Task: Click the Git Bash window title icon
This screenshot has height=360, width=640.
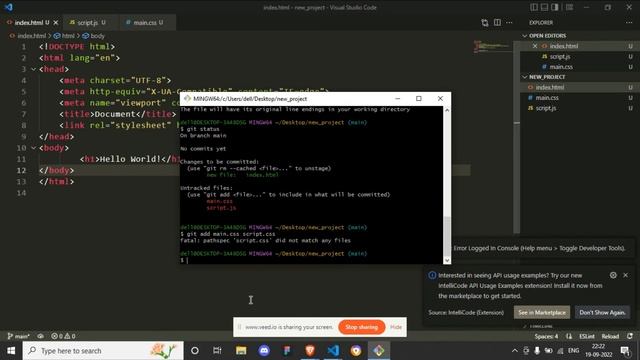Action: pos(187,98)
